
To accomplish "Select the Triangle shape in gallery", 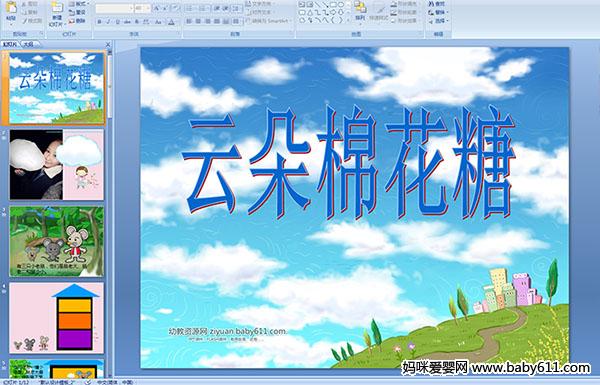I will click(x=310, y=13).
